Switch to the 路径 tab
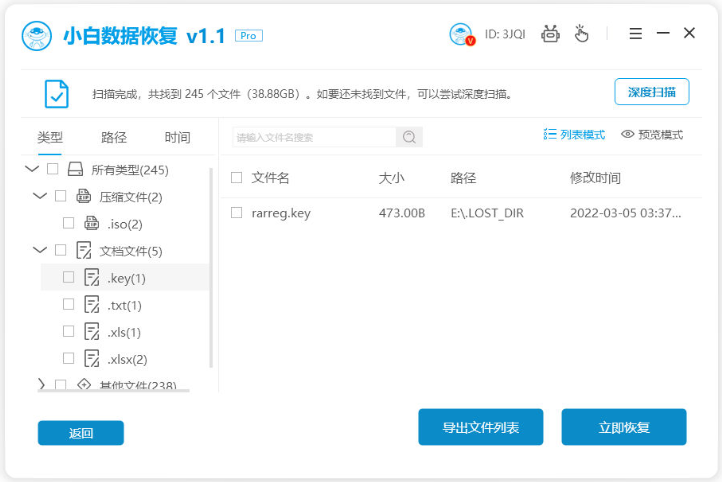The width and height of the screenshot is (724, 482). [x=114, y=137]
